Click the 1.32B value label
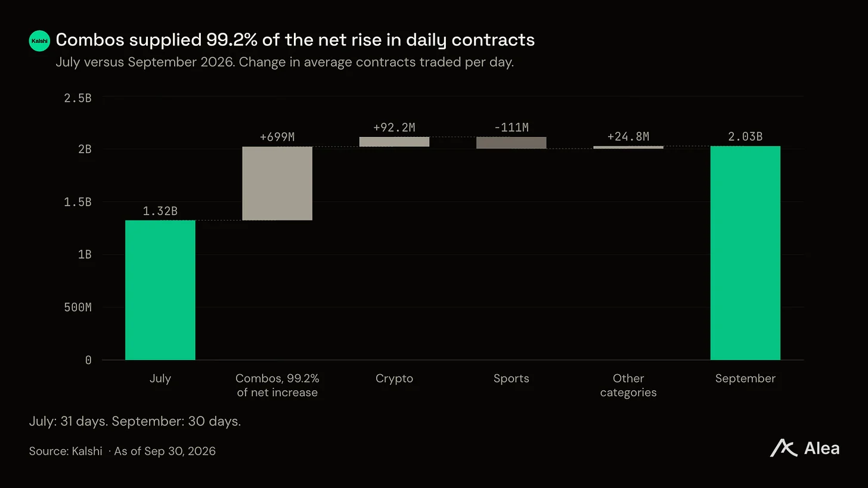Viewport: 868px width, 488px height. click(x=160, y=211)
